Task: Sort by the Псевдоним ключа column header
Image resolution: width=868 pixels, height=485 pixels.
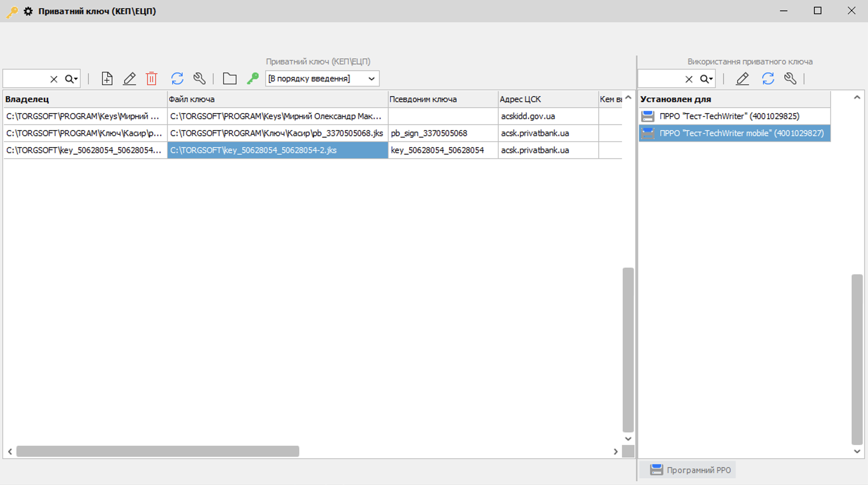Action: pos(443,99)
